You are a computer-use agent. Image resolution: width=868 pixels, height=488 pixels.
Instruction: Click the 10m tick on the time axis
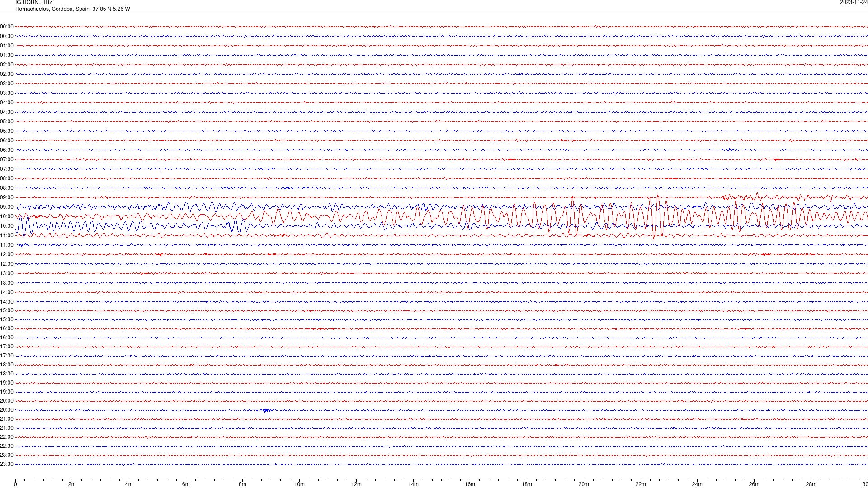pyautogui.click(x=299, y=484)
